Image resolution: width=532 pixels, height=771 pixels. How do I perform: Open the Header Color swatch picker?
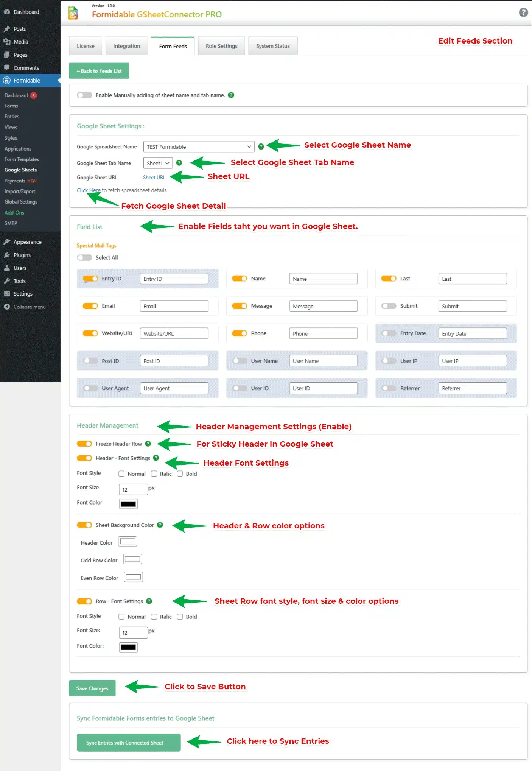click(x=128, y=542)
